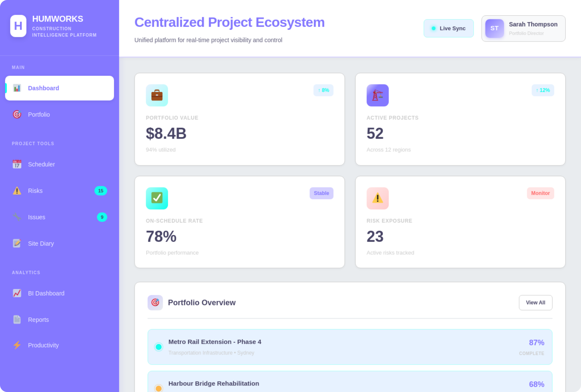
Task: Click the Scheduler calendar icon
Action: tap(17, 164)
